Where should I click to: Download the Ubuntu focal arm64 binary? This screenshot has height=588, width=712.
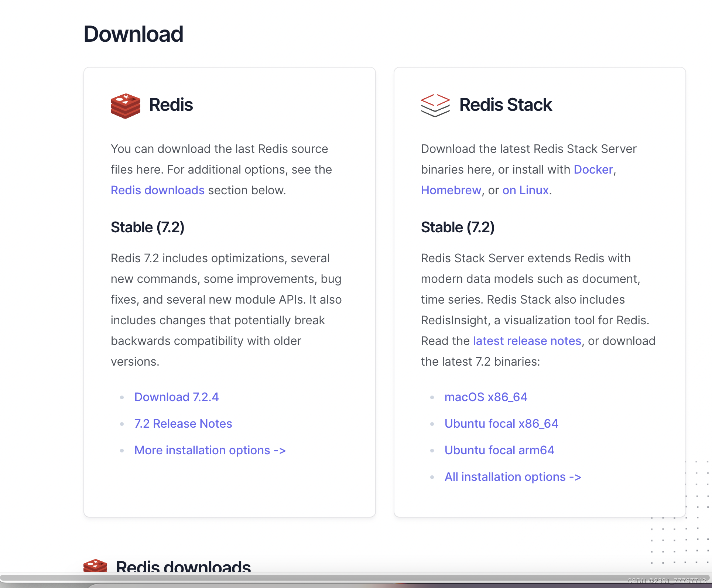[x=499, y=450]
